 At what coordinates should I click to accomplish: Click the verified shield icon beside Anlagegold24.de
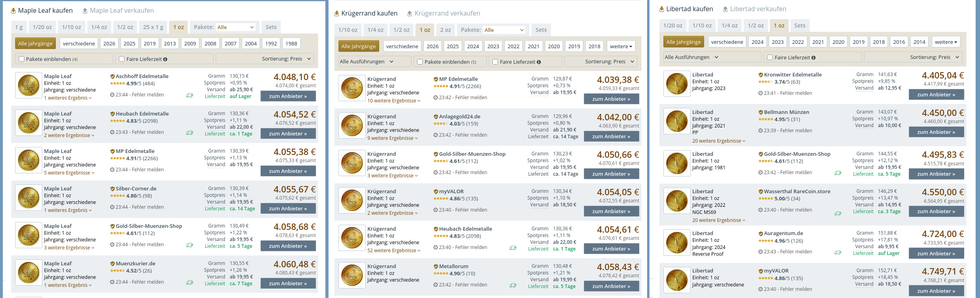[436, 117]
